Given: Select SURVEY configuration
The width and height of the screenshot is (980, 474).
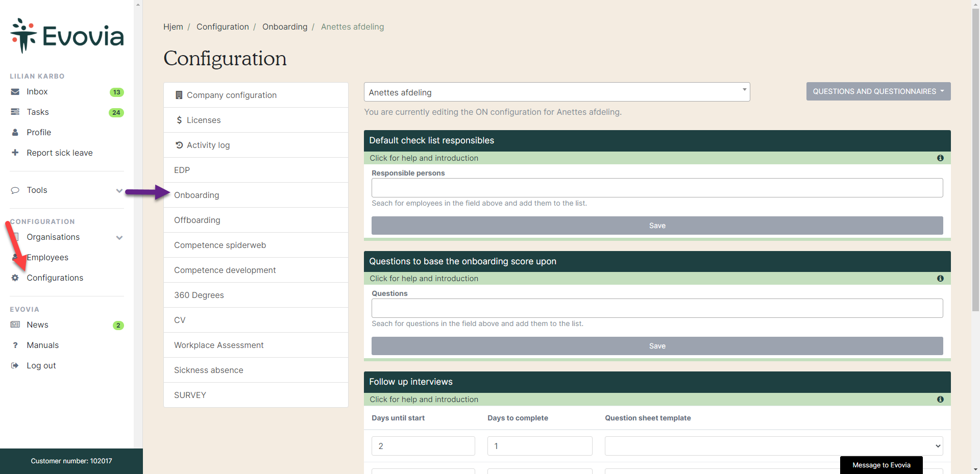Looking at the screenshot, I should [256, 395].
